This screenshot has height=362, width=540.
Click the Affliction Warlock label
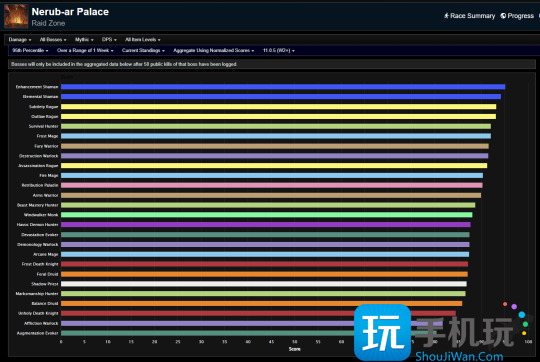click(x=41, y=323)
